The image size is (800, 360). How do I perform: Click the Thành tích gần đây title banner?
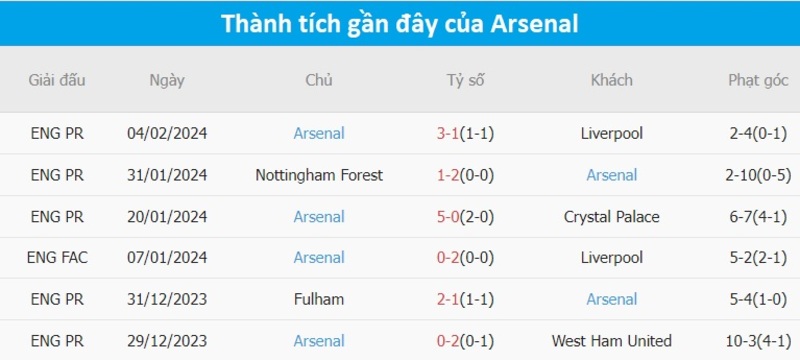point(400,23)
